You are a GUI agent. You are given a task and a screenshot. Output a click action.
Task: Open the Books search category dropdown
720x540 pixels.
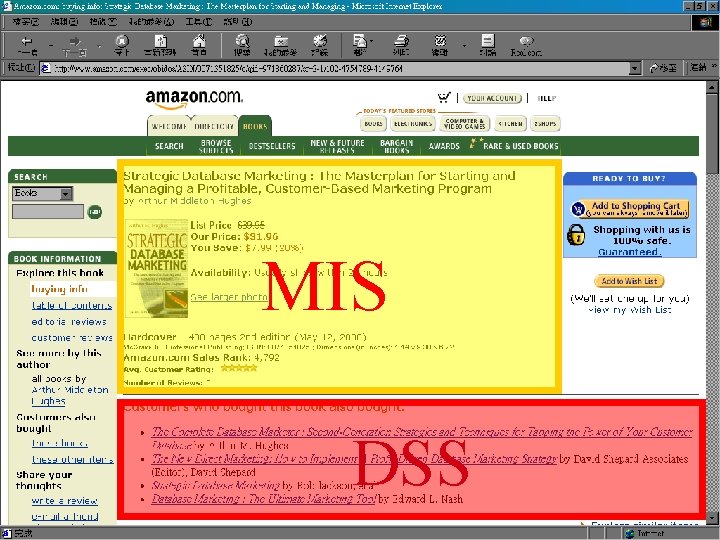pyautogui.click(x=67, y=194)
